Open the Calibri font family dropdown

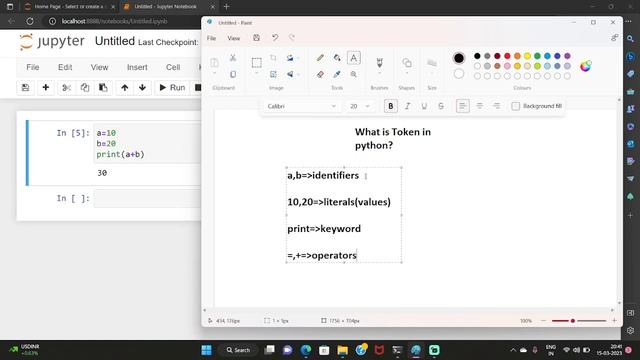click(x=301, y=106)
